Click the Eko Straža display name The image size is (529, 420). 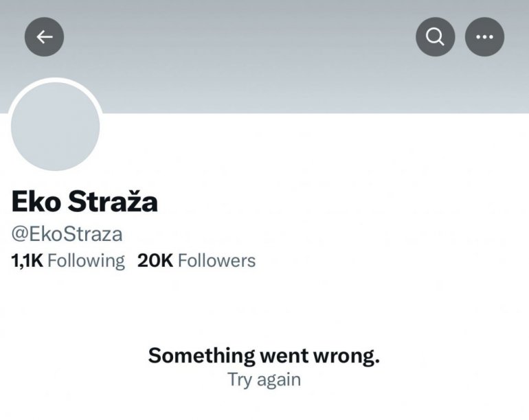[85, 202]
